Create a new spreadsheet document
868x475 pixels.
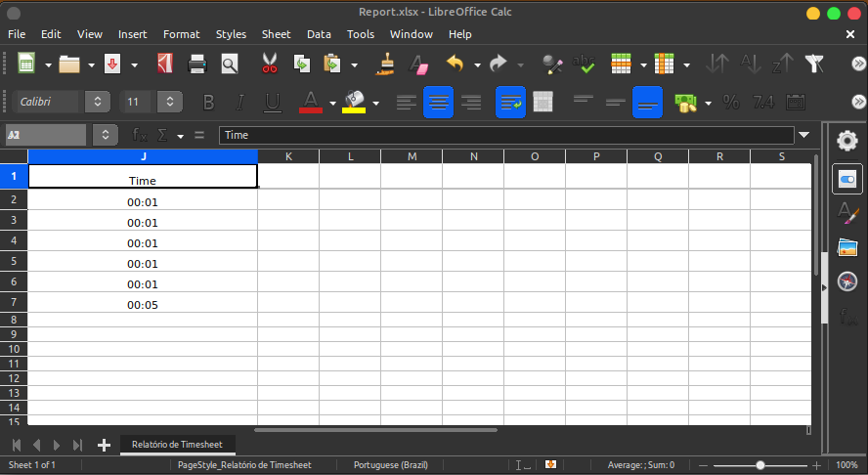click(26, 65)
